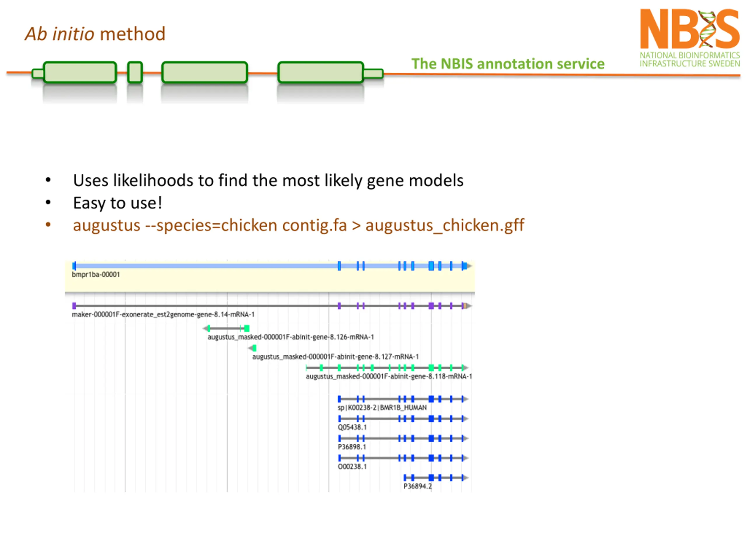
Task: Select the augustus_masked abinit-gene-8.126 annotation
Action: click(x=291, y=337)
